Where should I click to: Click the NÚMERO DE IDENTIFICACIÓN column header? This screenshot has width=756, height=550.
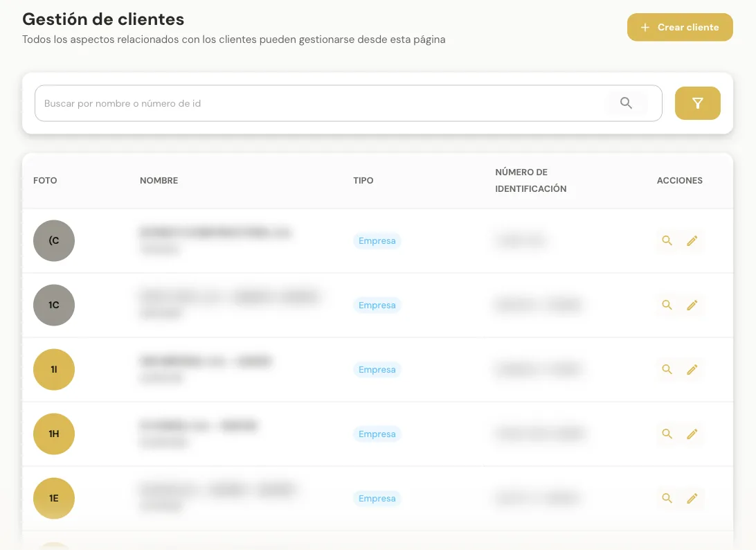(531, 180)
